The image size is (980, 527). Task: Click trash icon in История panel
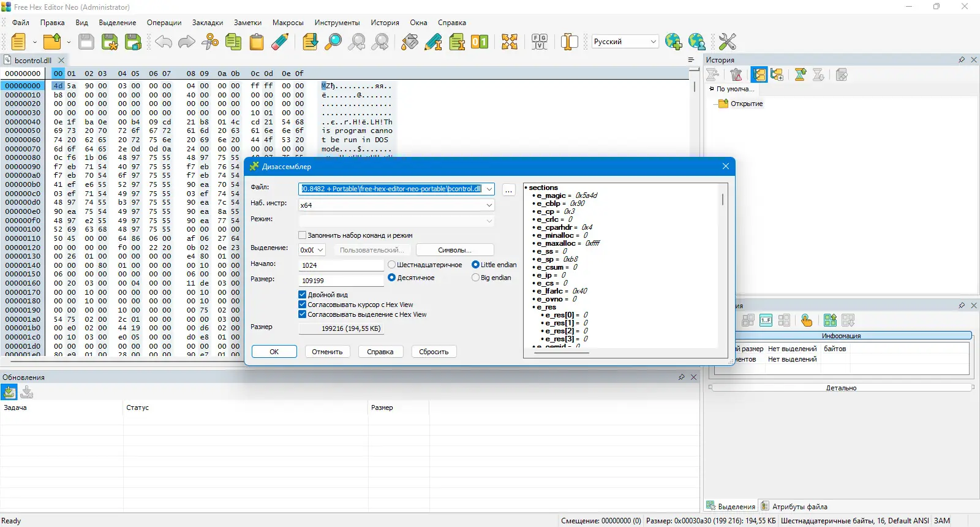pos(736,75)
